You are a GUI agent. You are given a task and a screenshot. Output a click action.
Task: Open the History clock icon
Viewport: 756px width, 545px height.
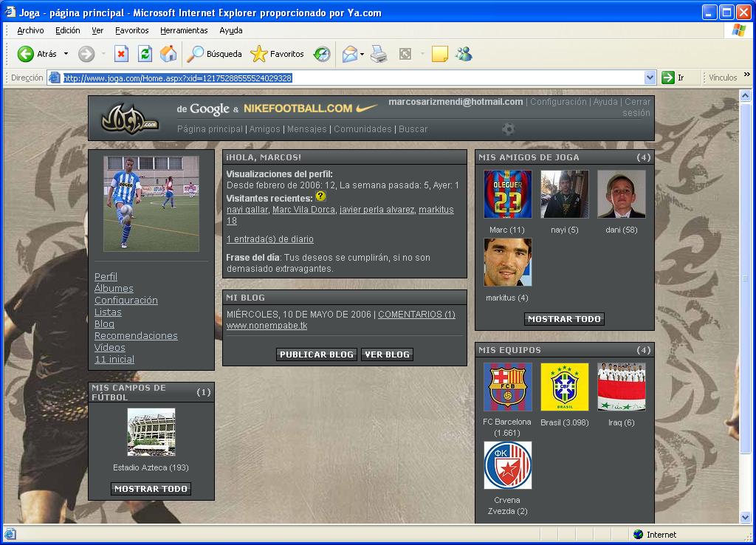click(322, 54)
